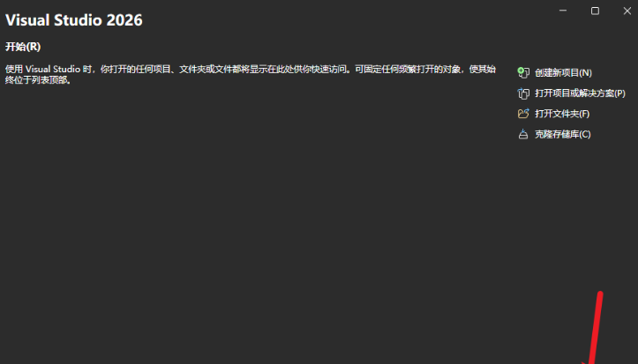Click the 终位于列表顶部 text line

pos(38,79)
